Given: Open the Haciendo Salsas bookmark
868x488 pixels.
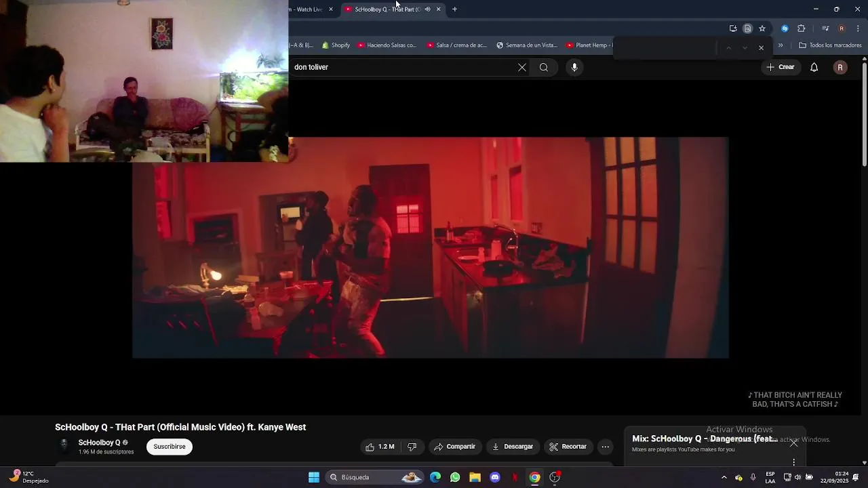Looking at the screenshot, I should coord(387,45).
